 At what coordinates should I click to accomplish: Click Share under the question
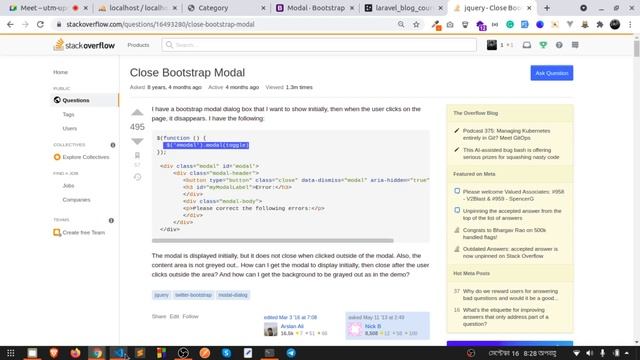point(159,316)
